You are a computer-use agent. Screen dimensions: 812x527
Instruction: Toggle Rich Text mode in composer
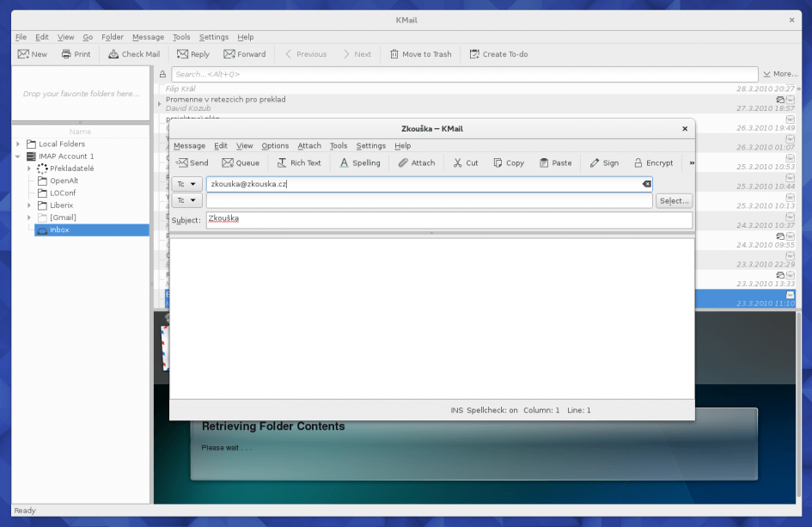(x=299, y=162)
